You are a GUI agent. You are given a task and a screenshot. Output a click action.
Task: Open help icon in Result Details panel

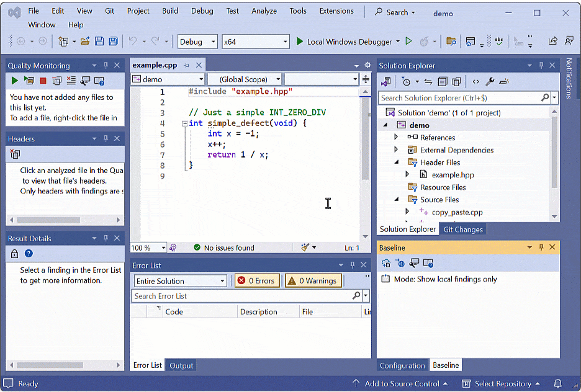(29, 254)
